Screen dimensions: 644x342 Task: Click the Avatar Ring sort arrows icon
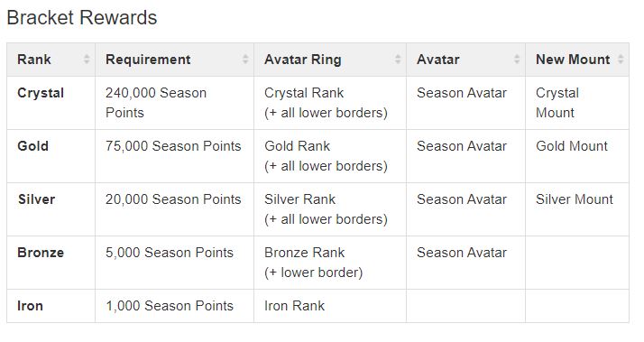[x=398, y=60]
